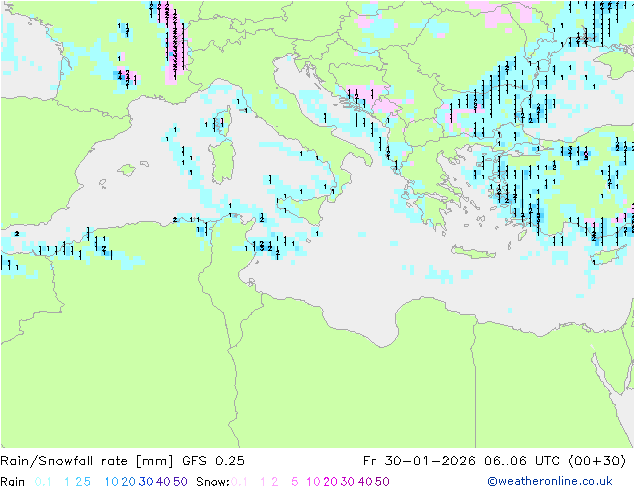Click Cyprus island on the map
Image resolution: width=634 pixels, height=490 pixels.
point(607,255)
